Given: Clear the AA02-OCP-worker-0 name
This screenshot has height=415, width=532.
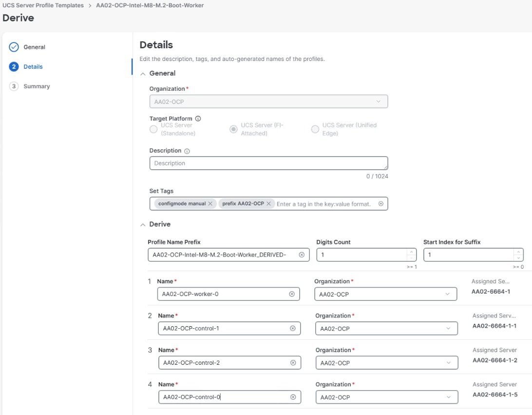Looking at the screenshot, I should 292,294.
